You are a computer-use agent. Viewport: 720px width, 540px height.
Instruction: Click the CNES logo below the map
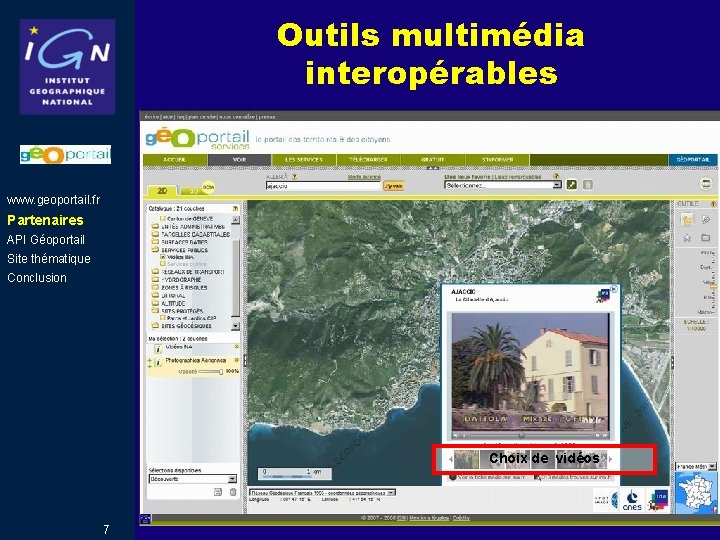tap(632, 501)
